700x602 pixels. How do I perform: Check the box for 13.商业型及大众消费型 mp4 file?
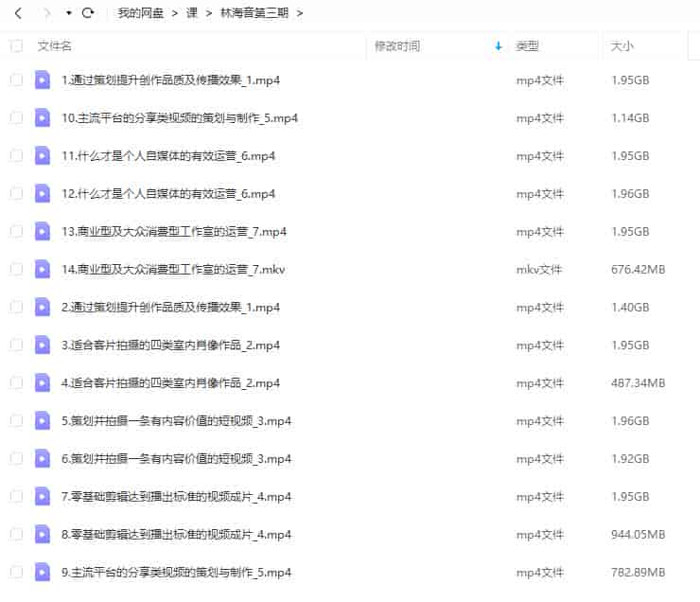click(16, 231)
